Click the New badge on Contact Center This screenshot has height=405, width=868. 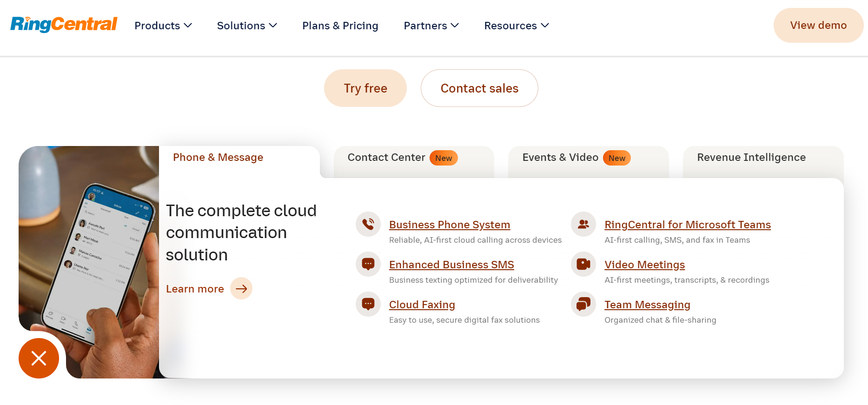(444, 158)
